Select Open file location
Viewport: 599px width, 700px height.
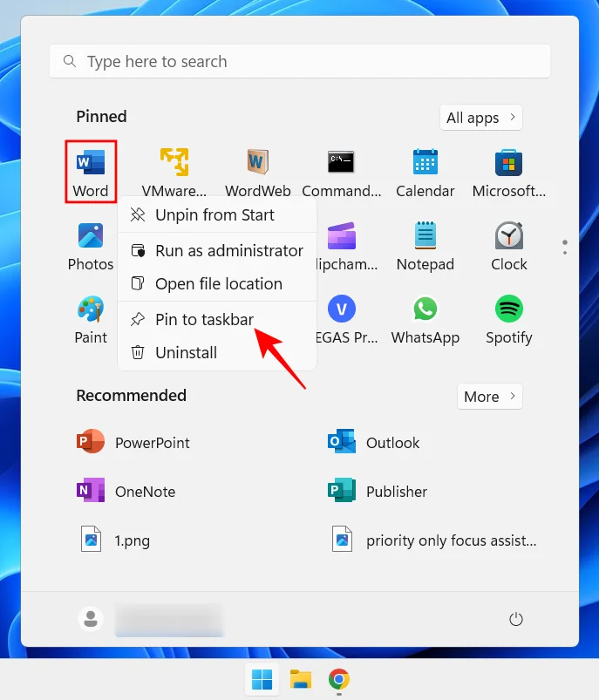point(217,284)
